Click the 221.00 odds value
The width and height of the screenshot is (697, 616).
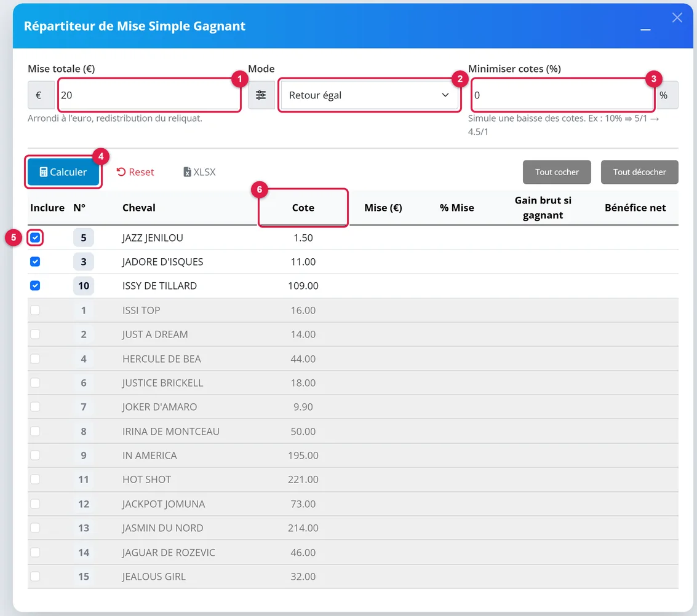tap(303, 479)
